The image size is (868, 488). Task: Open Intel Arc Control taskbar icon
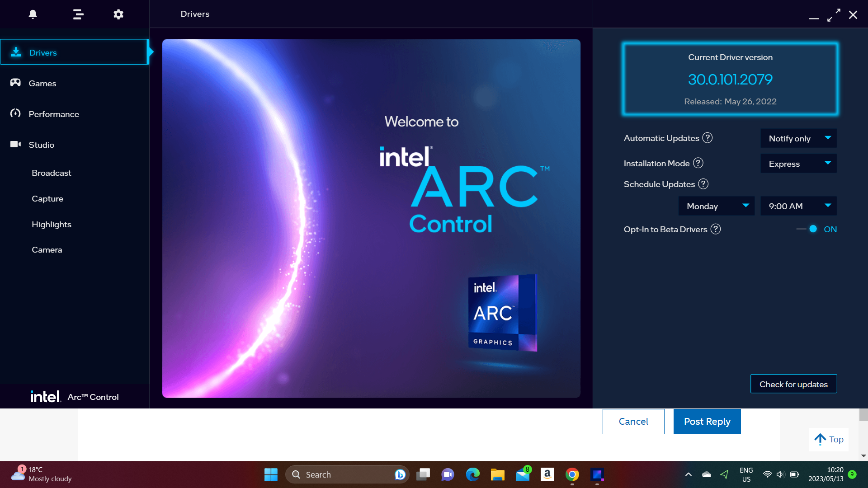[597, 474]
